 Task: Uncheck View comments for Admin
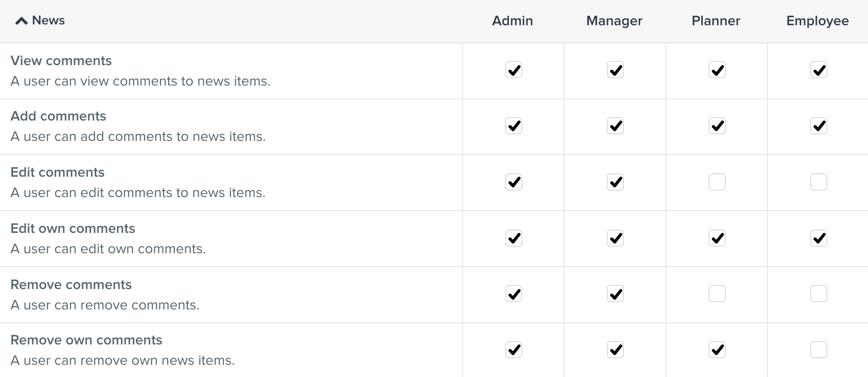point(514,70)
